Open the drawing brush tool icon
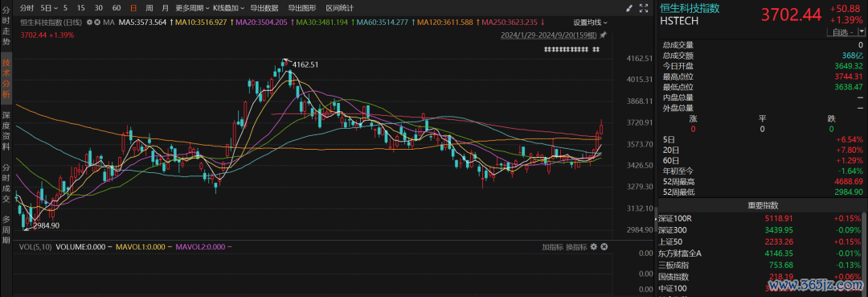Screen dimensions: 868x297 pos(630,8)
